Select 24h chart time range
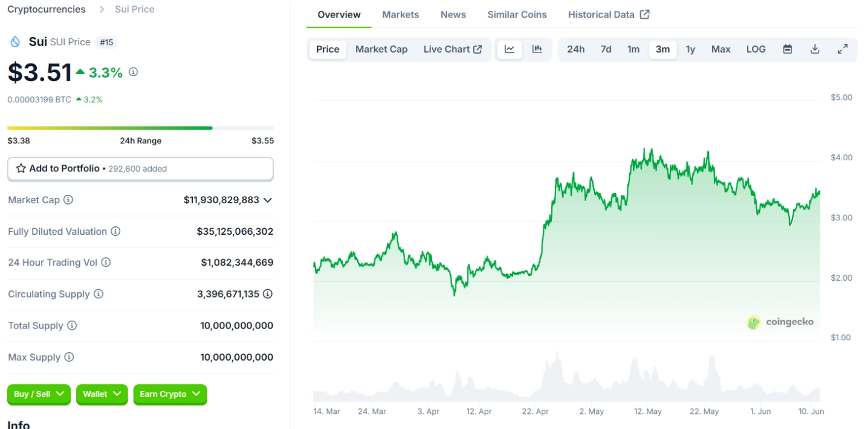 coord(576,49)
